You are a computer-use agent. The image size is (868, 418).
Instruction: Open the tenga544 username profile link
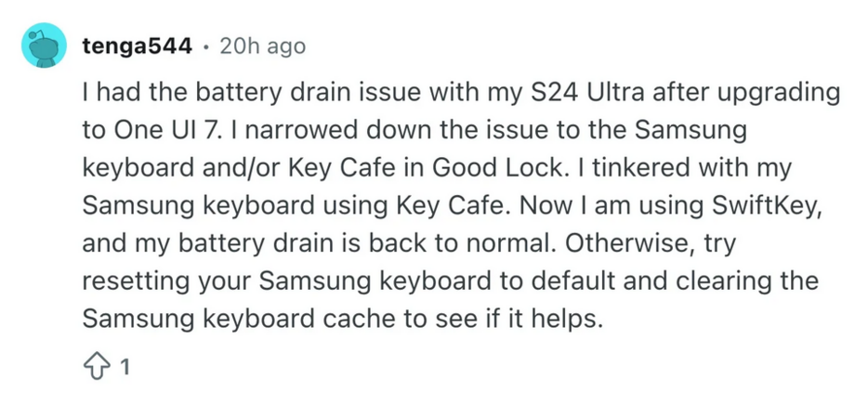click(138, 46)
